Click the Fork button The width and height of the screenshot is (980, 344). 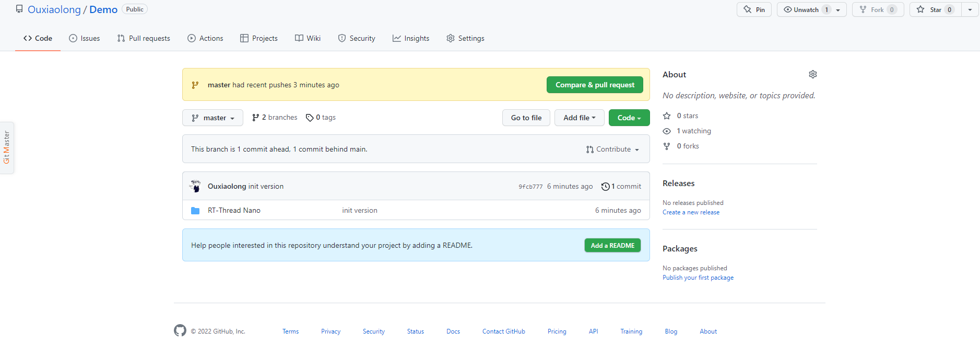(x=878, y=9)
